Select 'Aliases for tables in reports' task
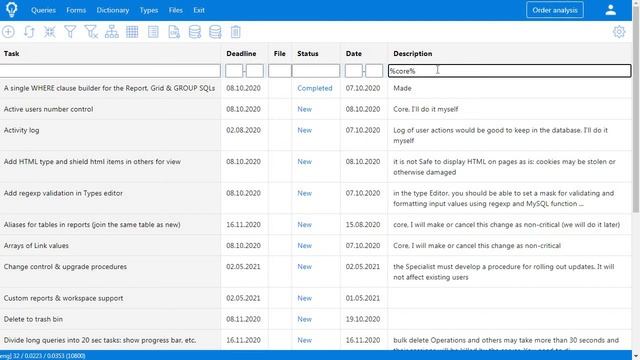Viewport: 640px width, 360px height. click(92, 225)
